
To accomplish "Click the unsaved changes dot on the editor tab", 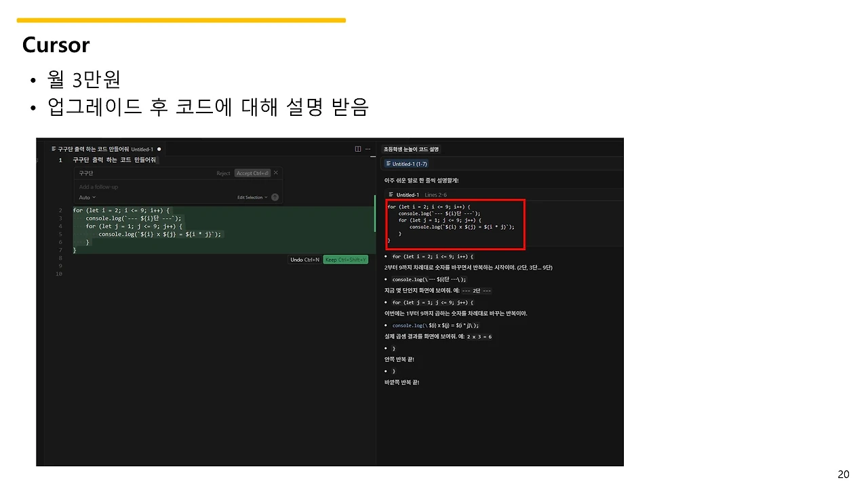I will point(158,150).
